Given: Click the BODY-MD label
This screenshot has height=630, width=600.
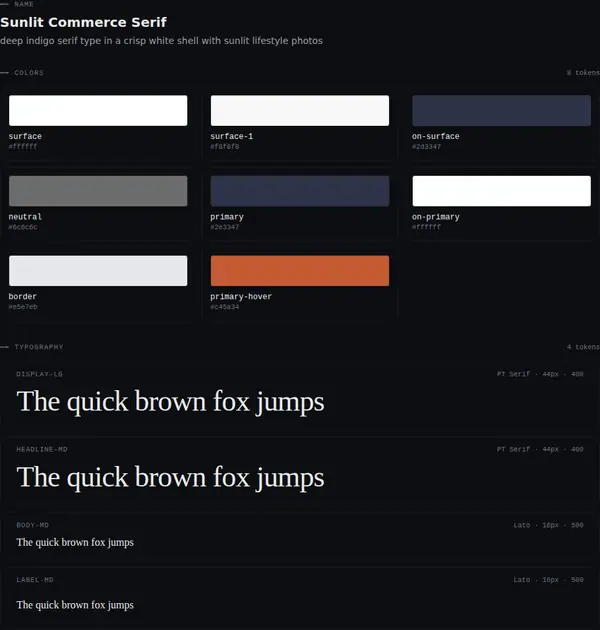Looking at the screenshot, I should (33, 525).
